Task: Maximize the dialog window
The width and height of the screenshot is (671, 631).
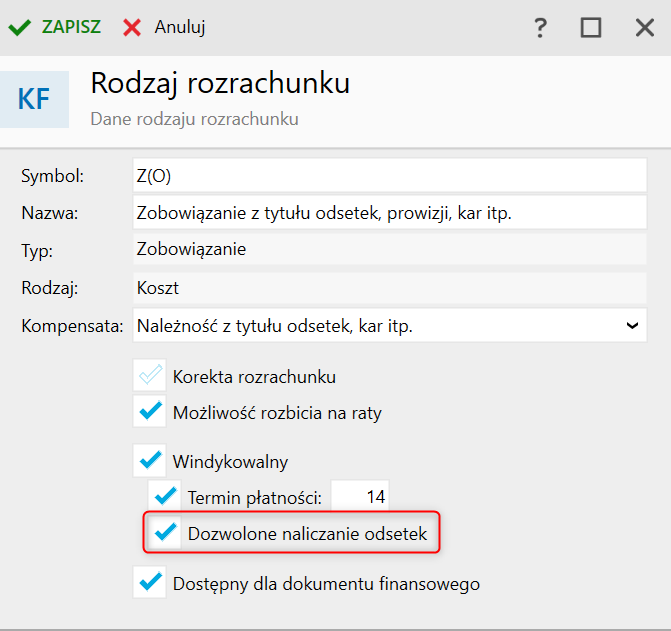Action: click(x=591, y=27)
